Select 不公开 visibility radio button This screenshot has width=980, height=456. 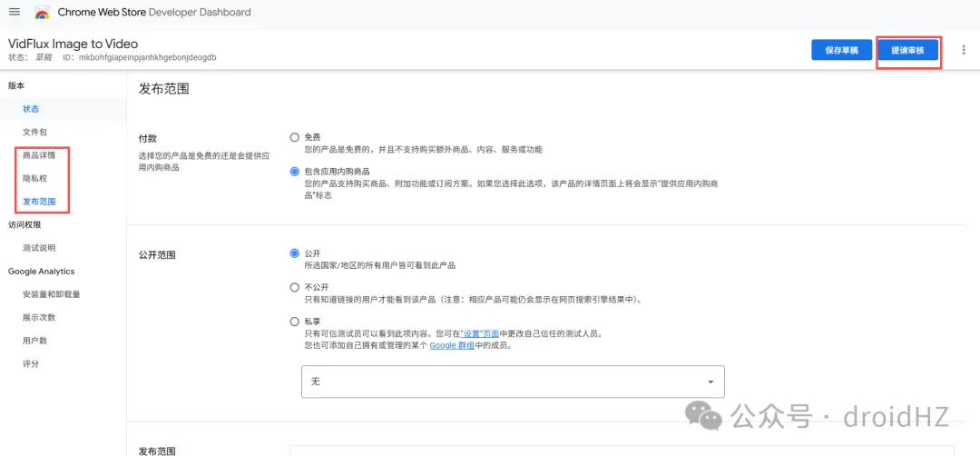click(x=294, y=287)
